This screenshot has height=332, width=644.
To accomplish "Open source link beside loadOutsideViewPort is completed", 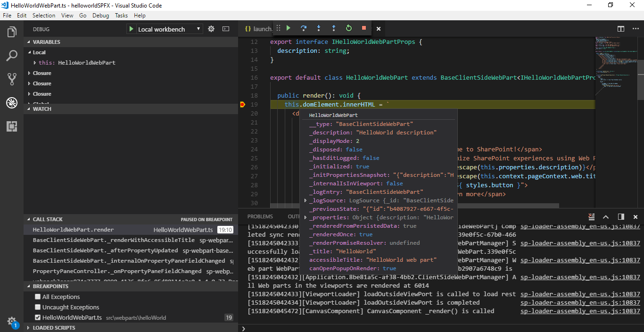I will coord(580,303).
